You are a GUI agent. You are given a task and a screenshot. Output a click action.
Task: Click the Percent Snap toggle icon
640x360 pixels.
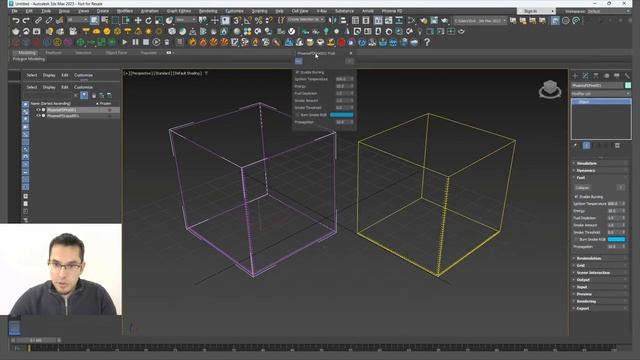click(258, 20)
